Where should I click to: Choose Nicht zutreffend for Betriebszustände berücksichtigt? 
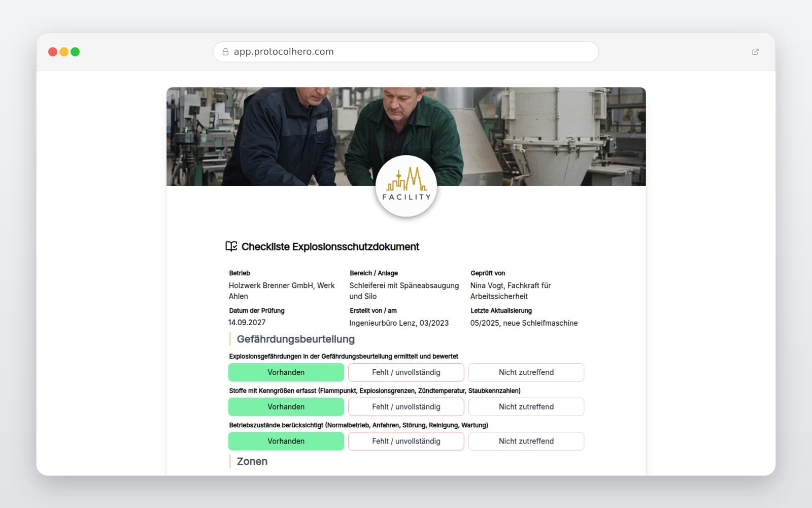click(x=526, y=441)
